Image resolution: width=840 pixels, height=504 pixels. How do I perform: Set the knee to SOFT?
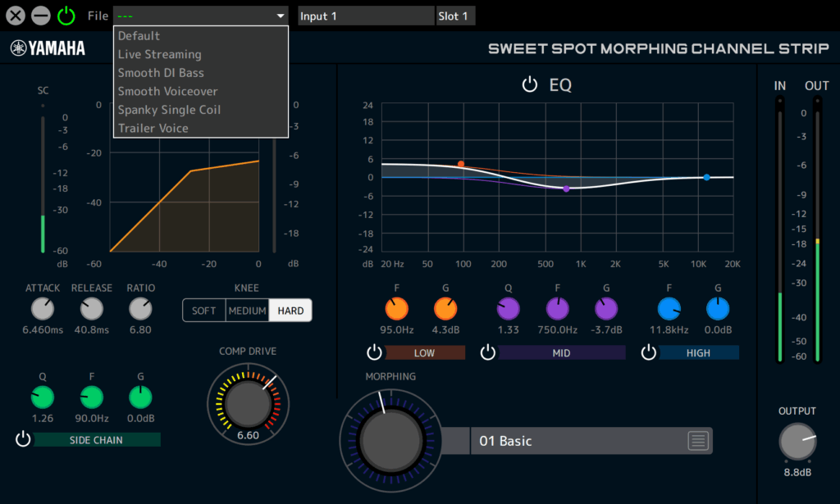click(x=203, y=311)
